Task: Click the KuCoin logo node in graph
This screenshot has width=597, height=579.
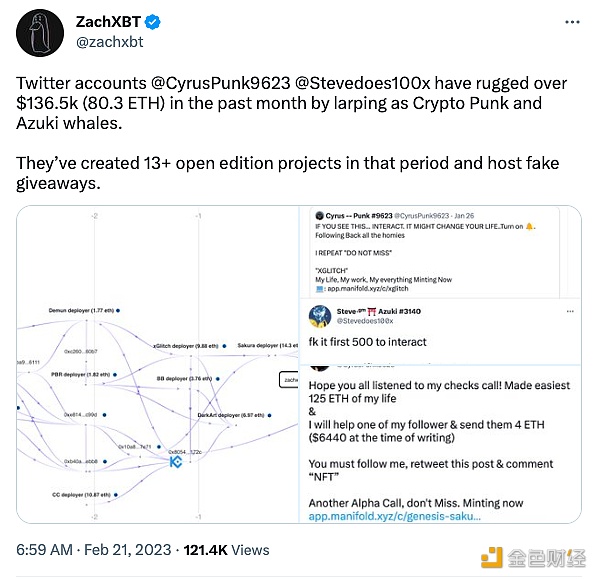Action: point(176,462)
